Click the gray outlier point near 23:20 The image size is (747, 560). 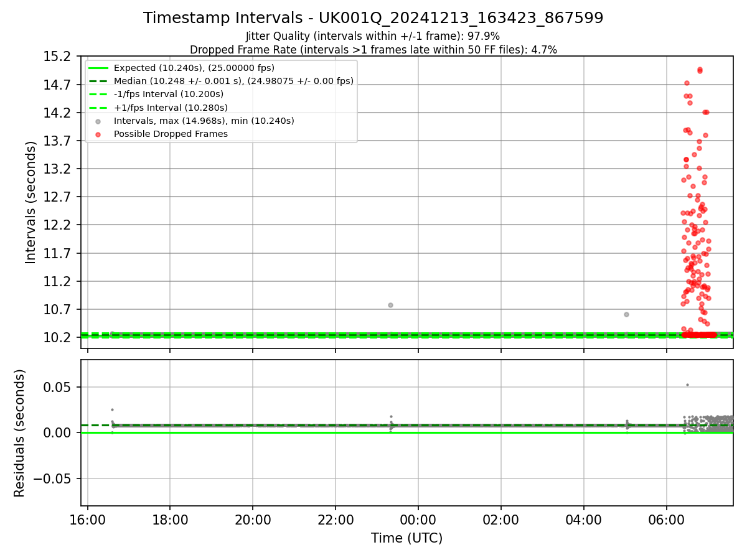point(390,305)
